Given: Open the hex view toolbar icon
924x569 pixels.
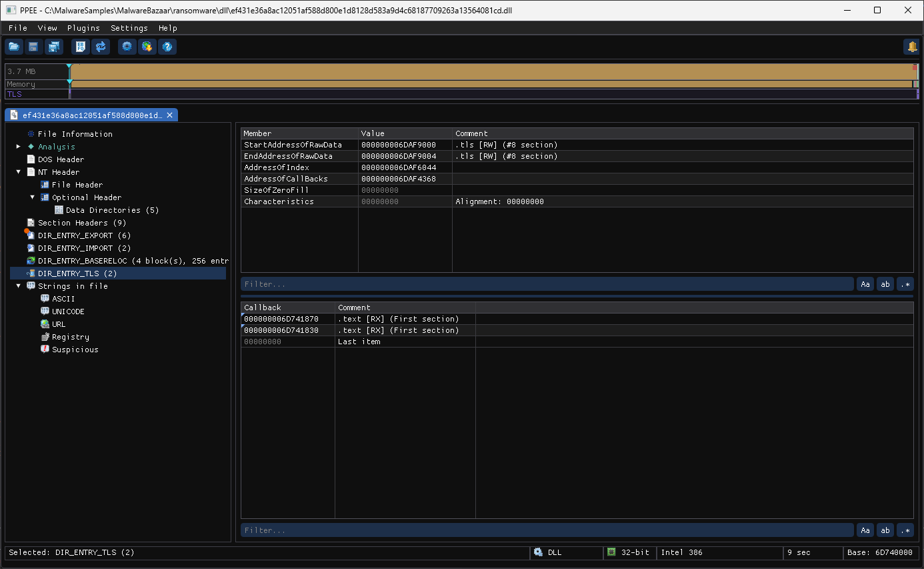Looking at the screenshot, I should (x=81, y=47).
